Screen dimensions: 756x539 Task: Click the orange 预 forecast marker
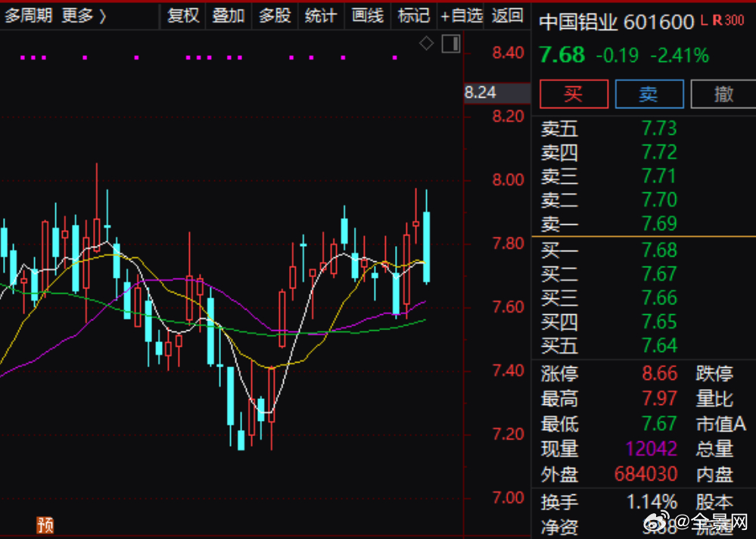pyautogui.click(x=45, y=525)
